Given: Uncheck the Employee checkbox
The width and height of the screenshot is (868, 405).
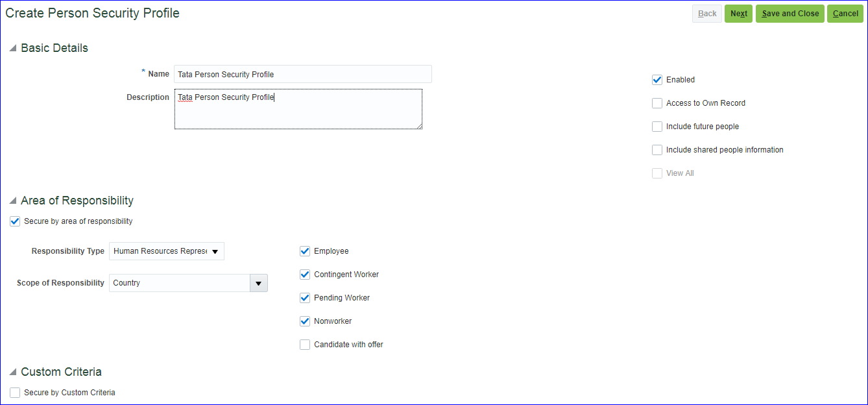Looking at the screenshot, I should [x=305, y=251].
